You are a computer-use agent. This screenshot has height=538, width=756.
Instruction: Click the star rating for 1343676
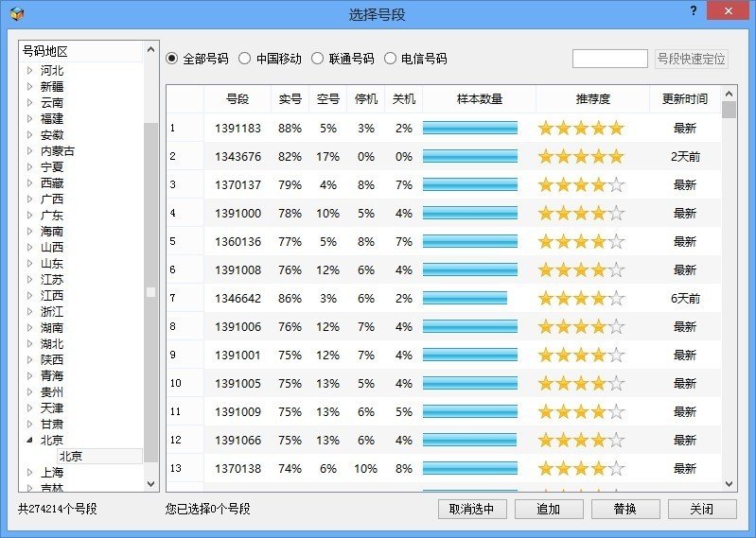coord(581,156)
